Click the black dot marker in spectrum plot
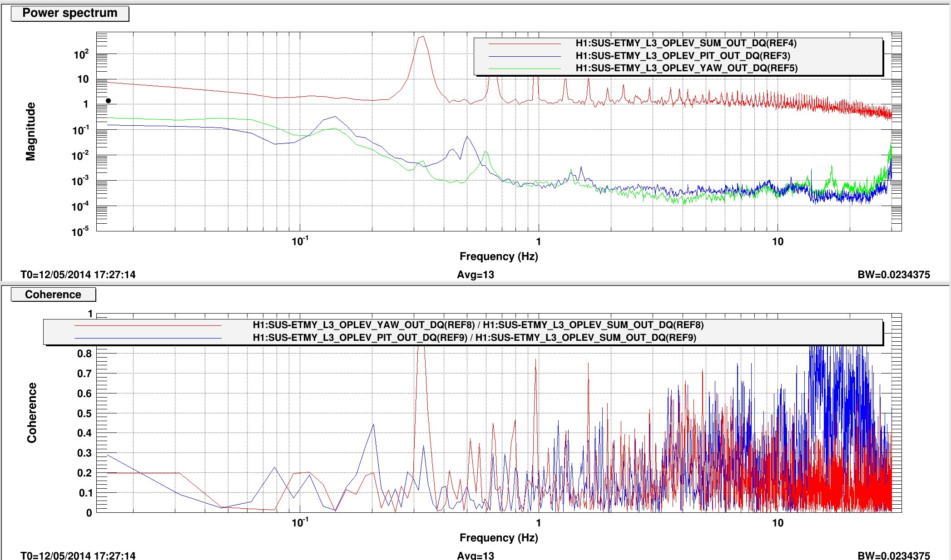This screenshot has height=560, width=951. 108,101
